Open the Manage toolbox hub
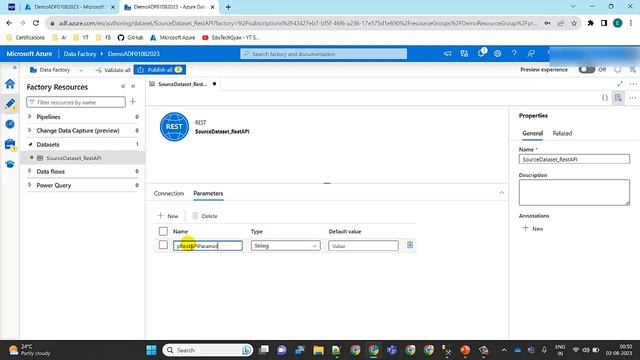The height and width of the screenshot is (360, 640). 10,144
